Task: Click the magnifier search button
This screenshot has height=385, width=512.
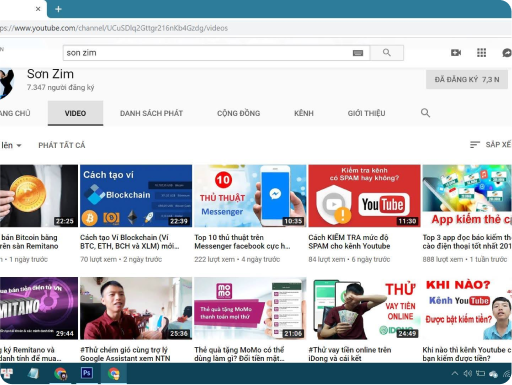Action: (387, 53)
